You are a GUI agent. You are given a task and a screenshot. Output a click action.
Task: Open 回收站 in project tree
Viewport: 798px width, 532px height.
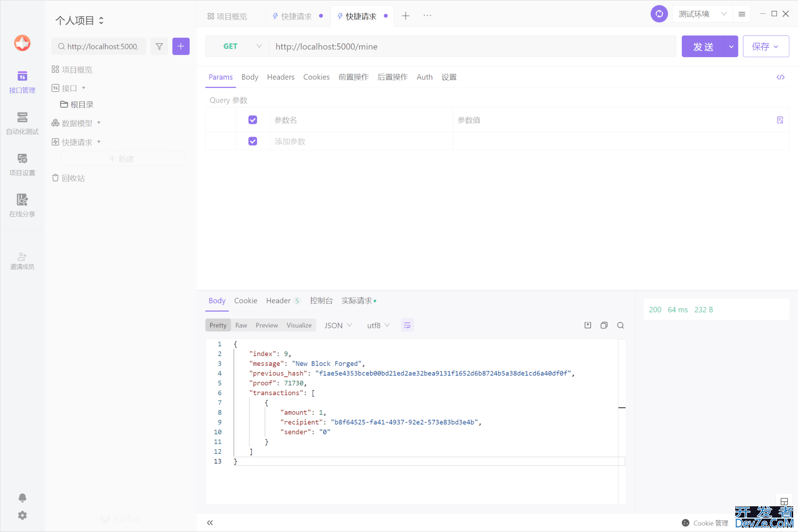click(68, 178)
